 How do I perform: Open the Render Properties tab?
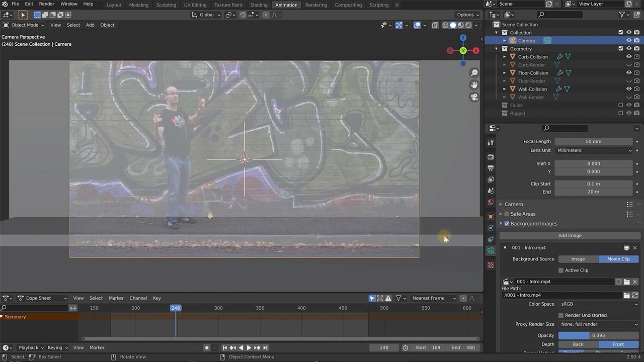point(491,156)
